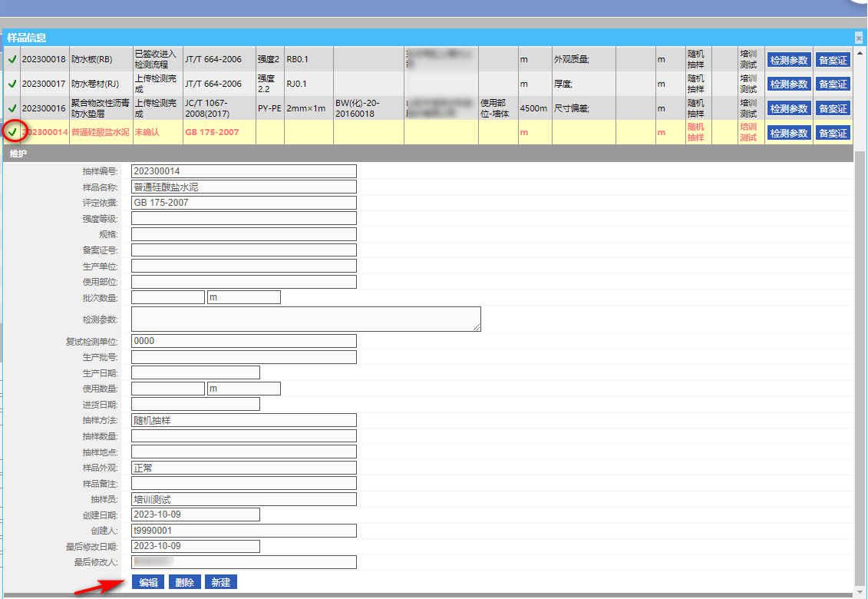The width and height of the screenshot is (868, 599).
Task: Open 备案证 for sample 202300017
Action: [833, 84]
